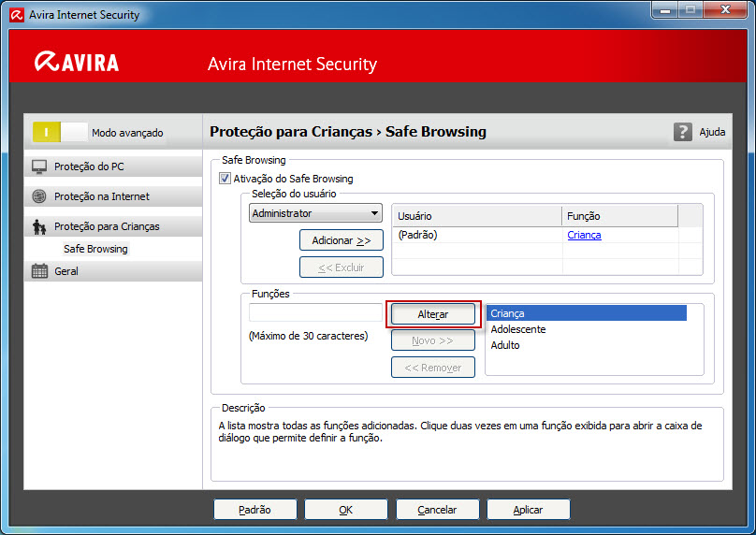Viewport: 756px width, 535px height.
Task: Open the Administrator user dropdown
Action: coord(316,213)
